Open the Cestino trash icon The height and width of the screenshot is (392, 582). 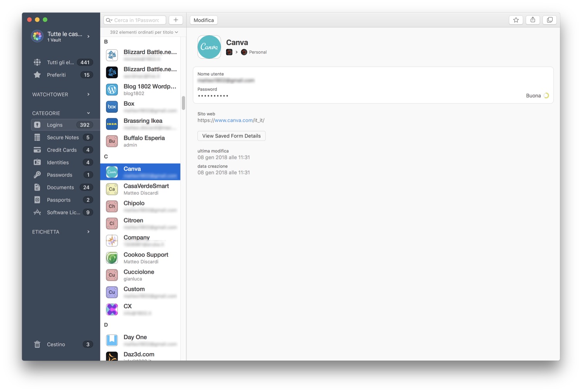[37, 344]
